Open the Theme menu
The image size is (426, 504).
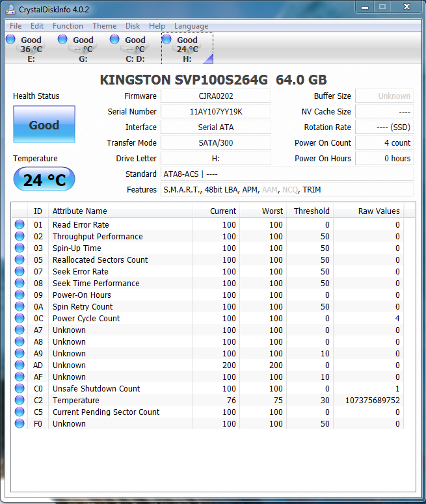click(105, 26)
